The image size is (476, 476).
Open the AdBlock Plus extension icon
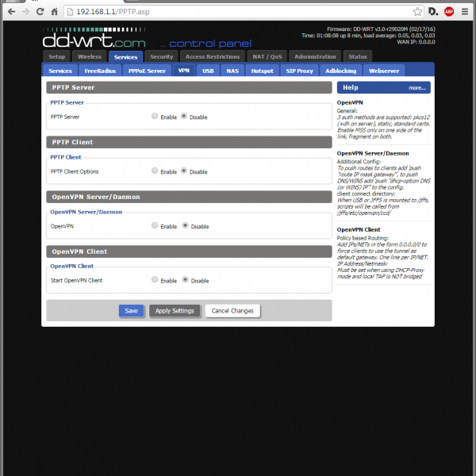[x=449, y=12]
